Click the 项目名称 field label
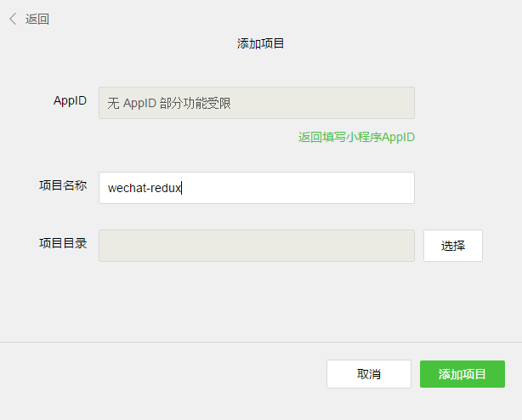The height and width of the screenshot is (420, 522). 63,185
